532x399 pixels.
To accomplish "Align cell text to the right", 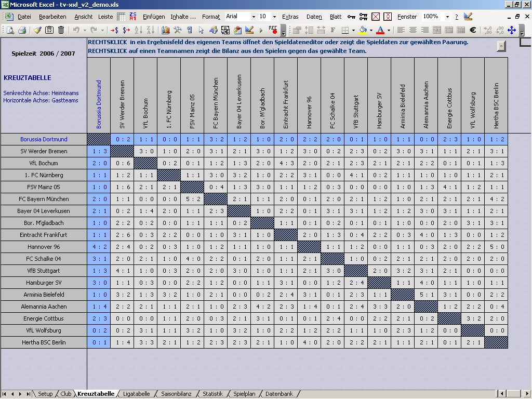I will (x=425, y=30).
